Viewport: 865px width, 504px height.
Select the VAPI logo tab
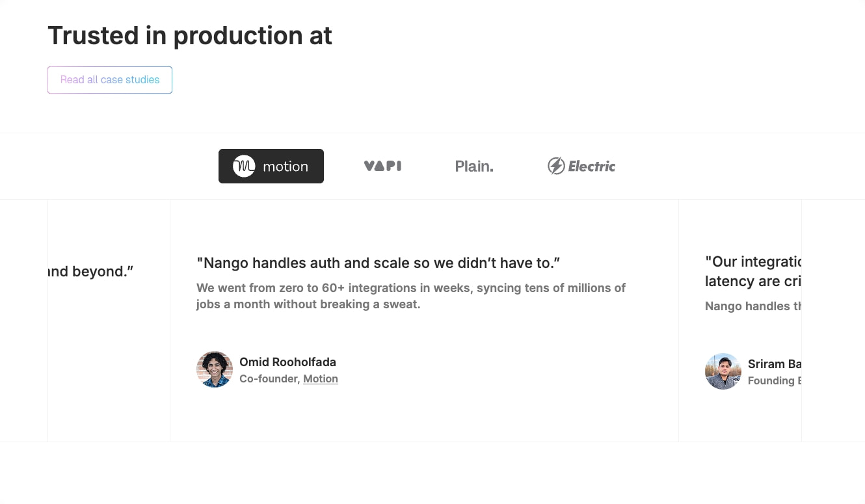[x=382, y=166]
